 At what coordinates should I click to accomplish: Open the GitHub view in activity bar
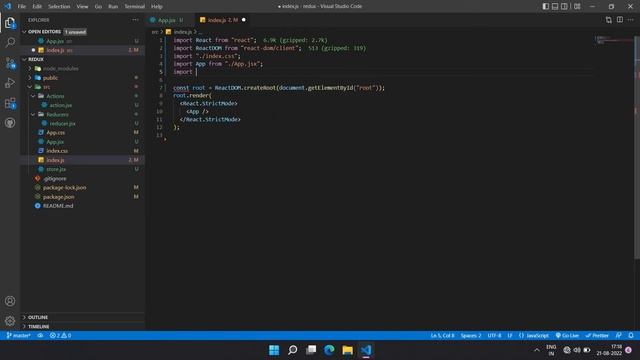(x=10, y=123)
